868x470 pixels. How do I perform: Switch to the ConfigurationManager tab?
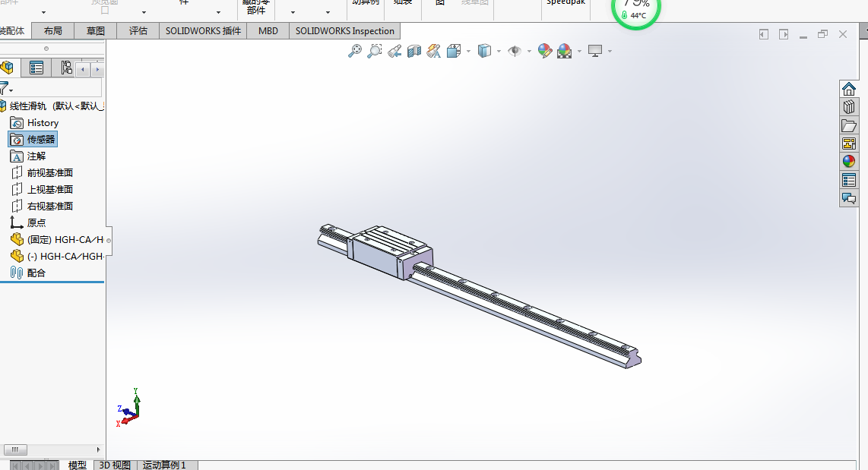click(x=66, y=68)
